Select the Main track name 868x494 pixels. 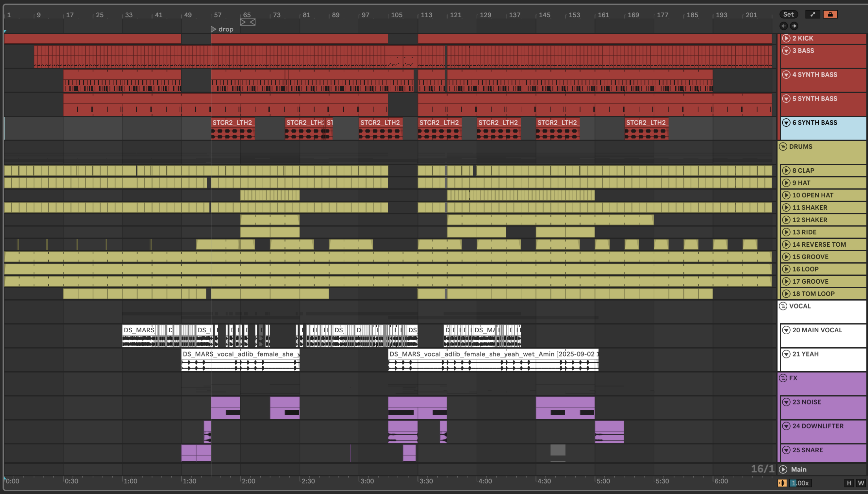(x=799, y=469)
